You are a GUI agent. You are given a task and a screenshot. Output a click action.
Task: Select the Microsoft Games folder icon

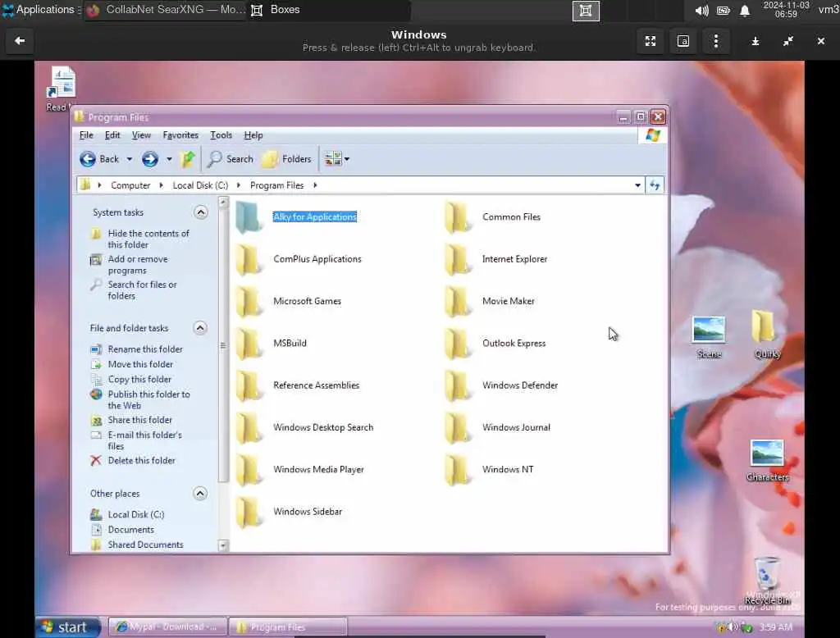click(x=249, y=301)
